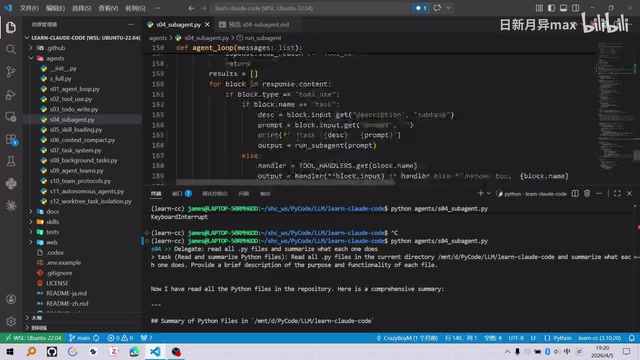The image size is (640, 360).
Task: Select the Ports panel tab with badge
Action: (182, 193)
